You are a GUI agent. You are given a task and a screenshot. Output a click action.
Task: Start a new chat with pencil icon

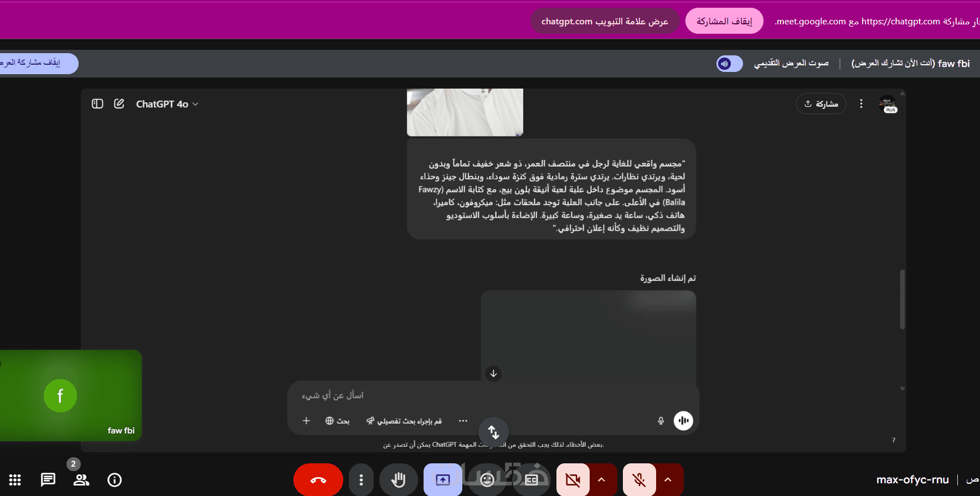pyautogui.click(x=119, y=104)
